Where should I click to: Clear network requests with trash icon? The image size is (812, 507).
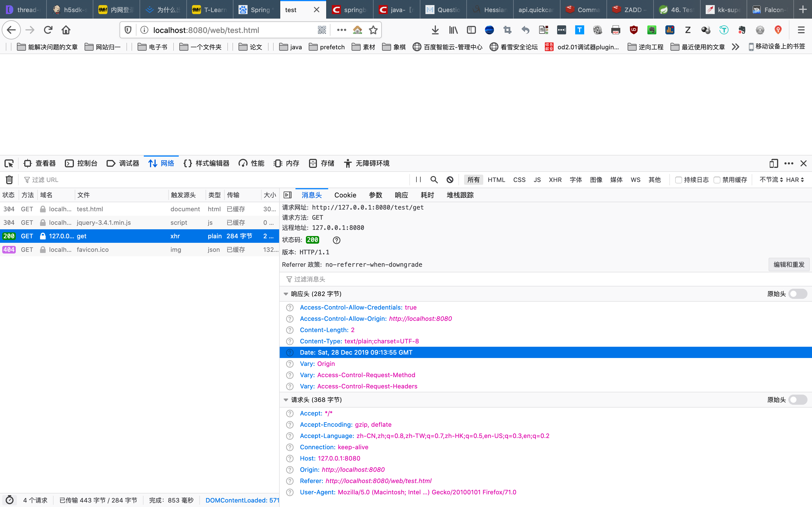(x=9, y=180)
